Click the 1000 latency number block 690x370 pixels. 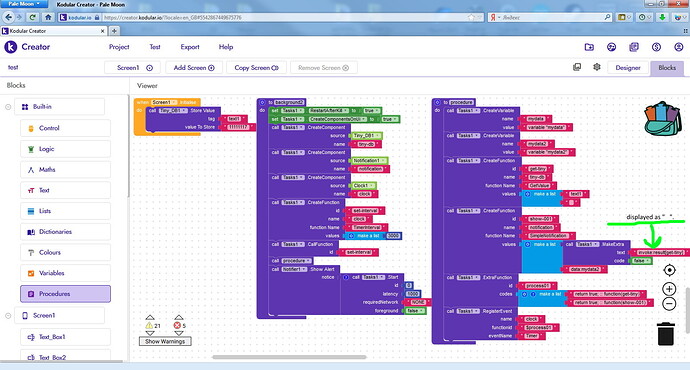point(412,294)
